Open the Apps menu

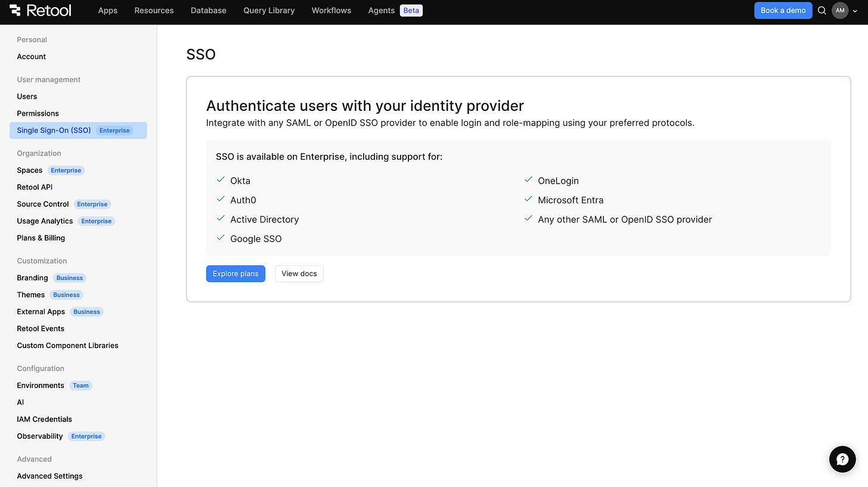pos(108,10)
